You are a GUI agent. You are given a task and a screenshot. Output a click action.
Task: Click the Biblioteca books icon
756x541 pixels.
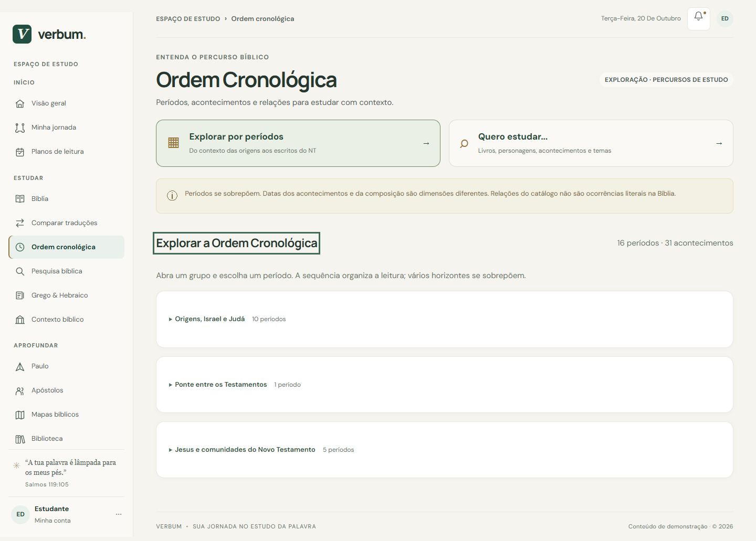(x=20, y=439)
